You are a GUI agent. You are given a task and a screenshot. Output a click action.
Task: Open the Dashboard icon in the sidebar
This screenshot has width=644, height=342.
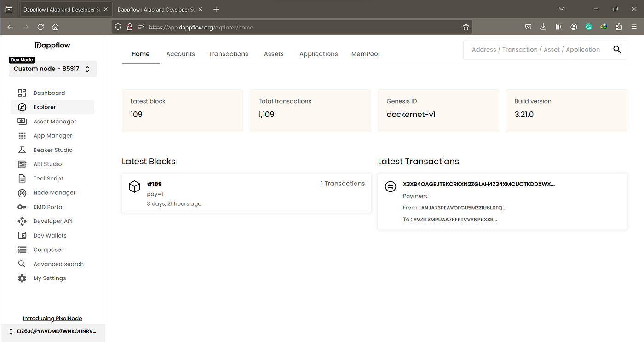(x=22, y=93)
